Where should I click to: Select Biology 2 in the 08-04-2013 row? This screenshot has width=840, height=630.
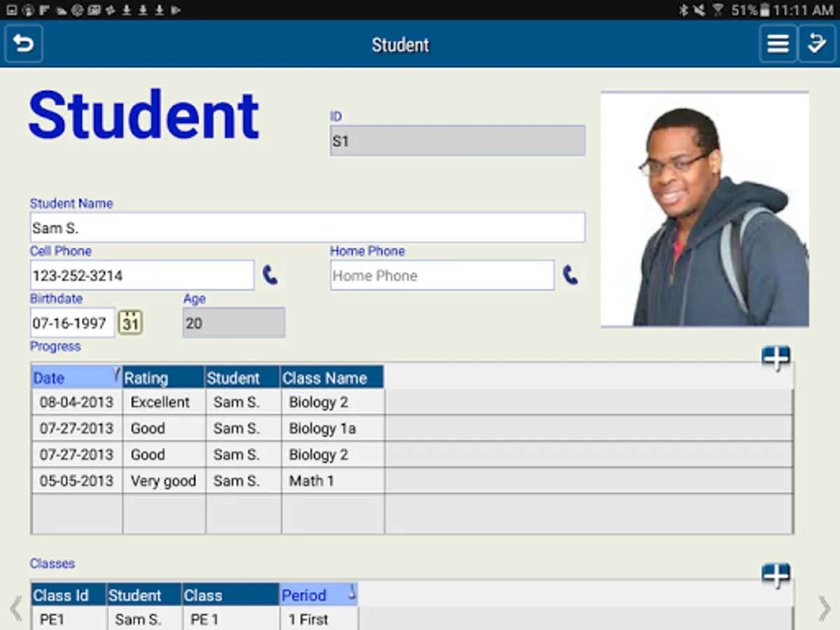332,402
